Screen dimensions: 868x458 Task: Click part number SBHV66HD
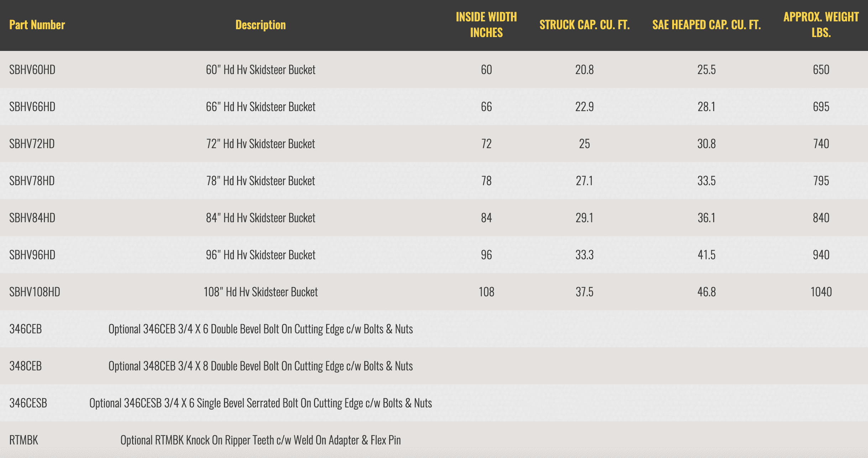32,107
